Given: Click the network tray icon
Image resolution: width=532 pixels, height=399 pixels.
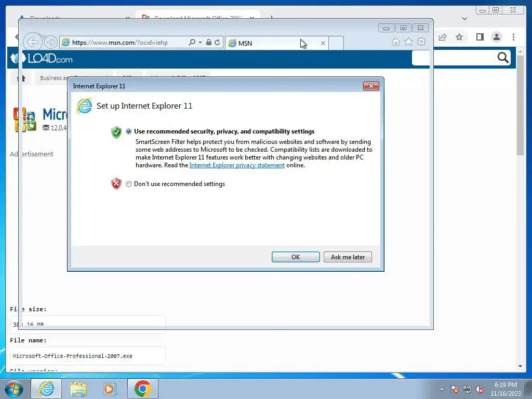Looking at the screenshot, I should [467, 390].
